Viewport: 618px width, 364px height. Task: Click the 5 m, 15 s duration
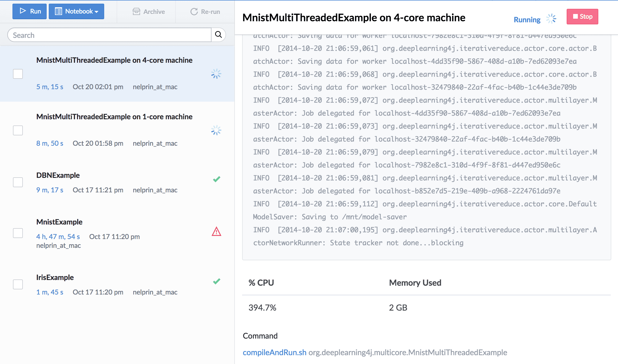pyautogui.click(x=50, y=87)
